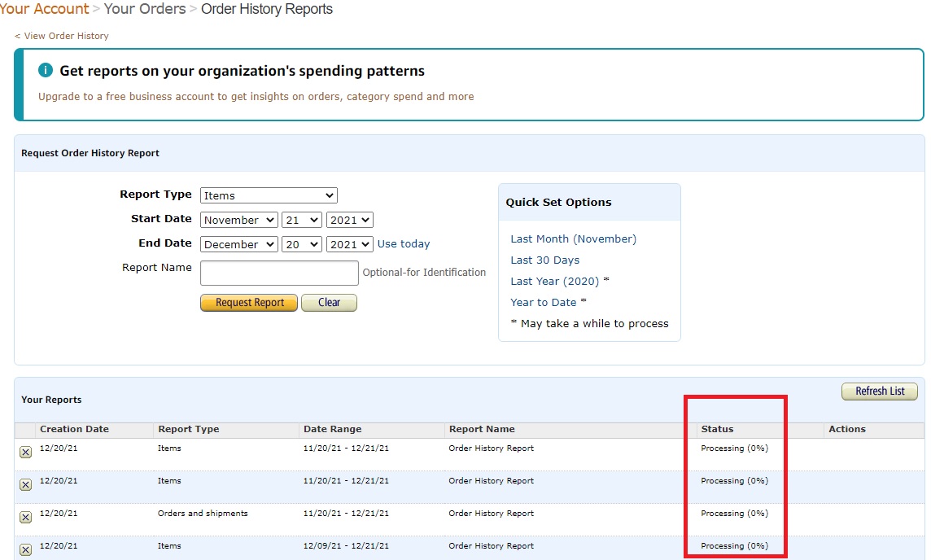Viewport: 931px width, 560px height.
Task: Click the blue info icon in banner
Action: click(46, 71)
